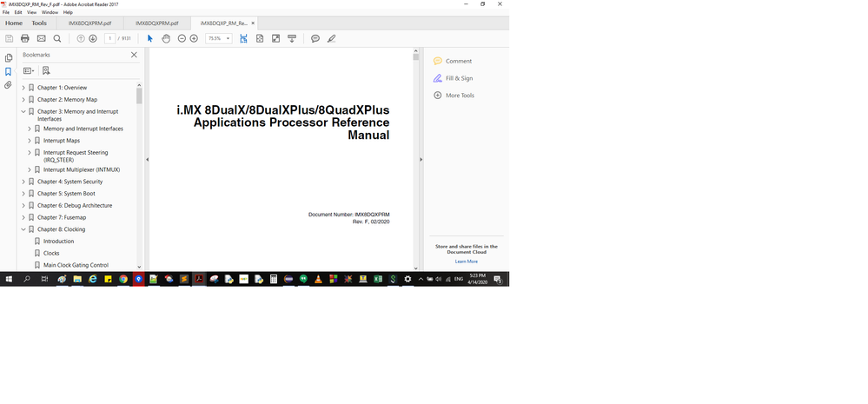Open the Edit menu
The height and width of the screenshot is (404, 868).
(18, 12)
